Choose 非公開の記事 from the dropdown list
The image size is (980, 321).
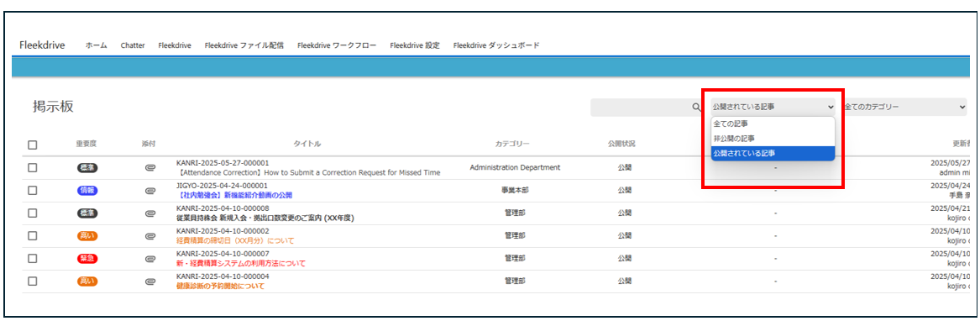tap(773, 139)
